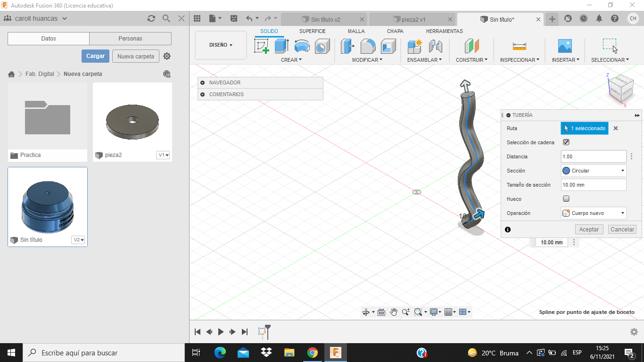Open Chrome from taskbar

coord(312,353)
